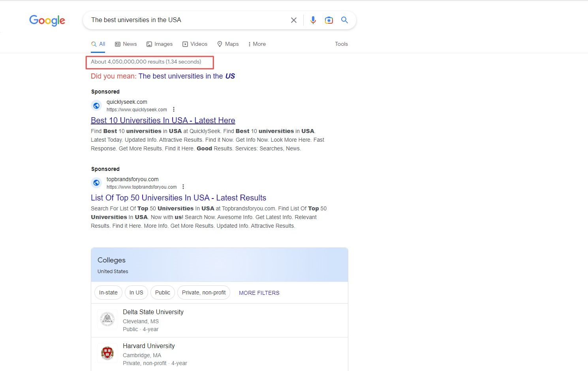Switch to the Maps tab

point(228,44)
